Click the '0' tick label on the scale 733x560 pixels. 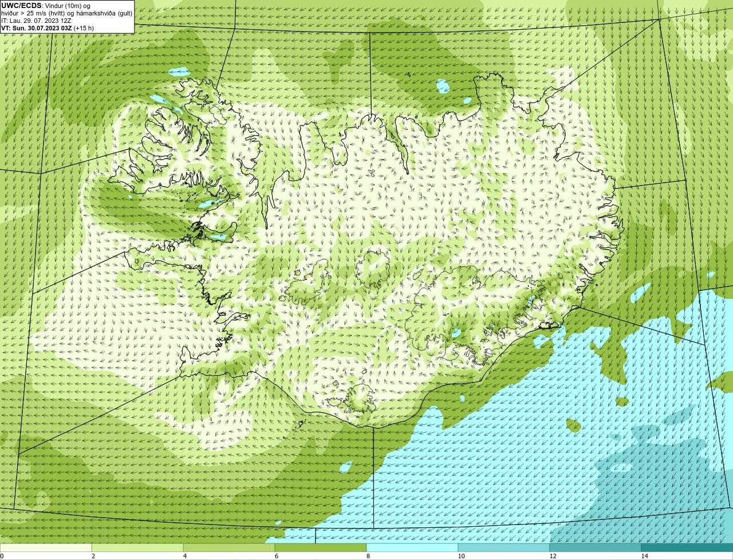(x=2, y=556)
